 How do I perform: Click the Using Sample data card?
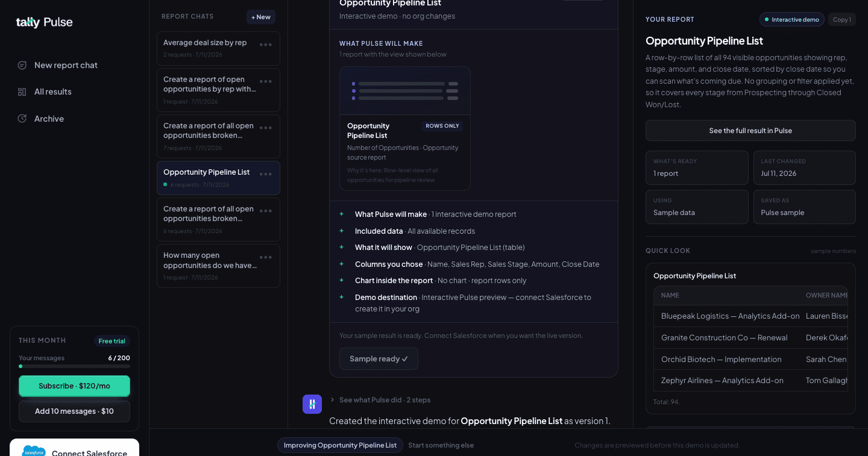click(x=697, y=207)
